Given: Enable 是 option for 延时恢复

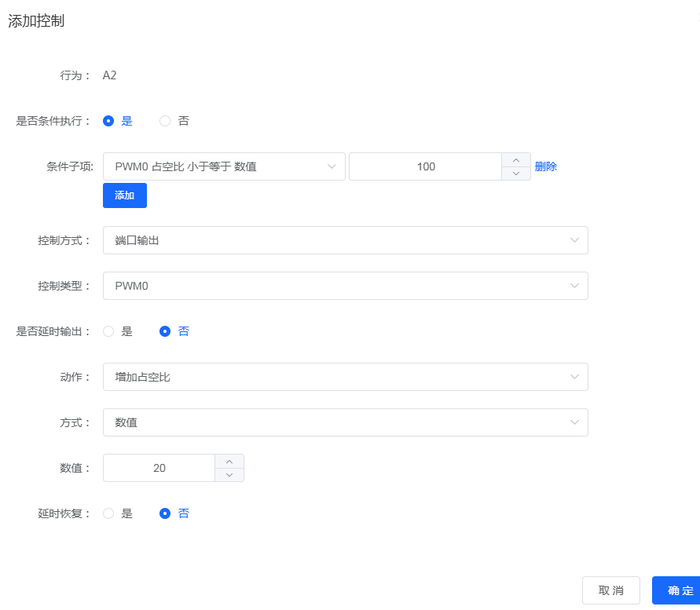Looking at the screenshot, I should [x=108, y=513].
